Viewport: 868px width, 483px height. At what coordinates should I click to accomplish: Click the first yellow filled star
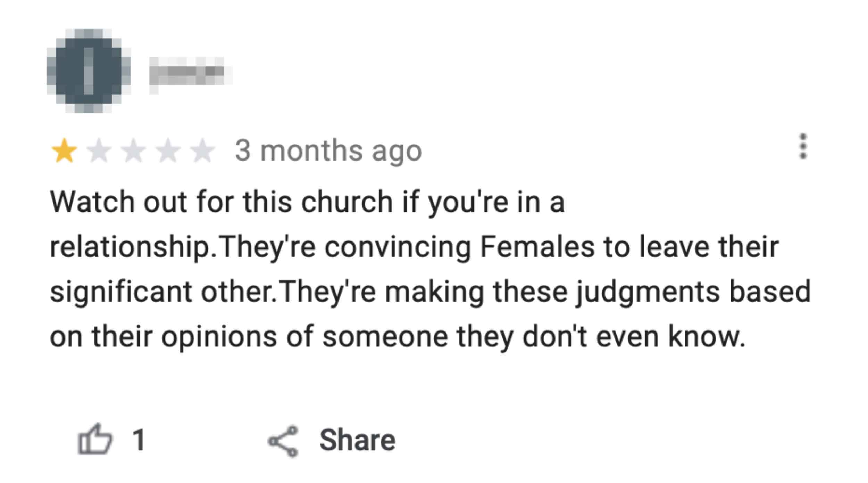(x=64, y=150)
